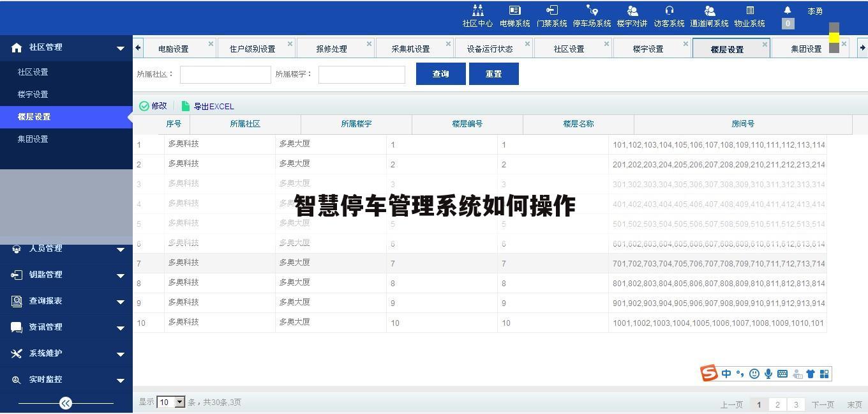868x414 pixels.
Task: Open 物业系统 module
Action: [749, 17]
